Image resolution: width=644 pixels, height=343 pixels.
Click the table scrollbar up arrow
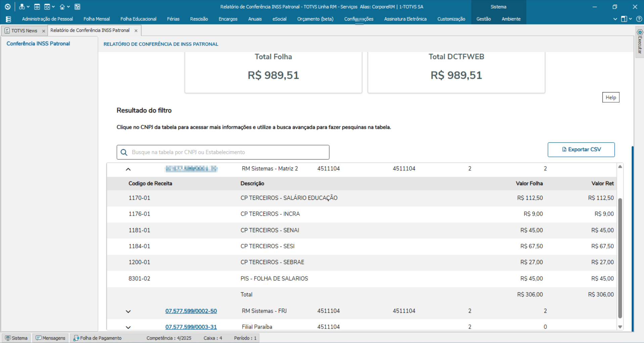620,167
